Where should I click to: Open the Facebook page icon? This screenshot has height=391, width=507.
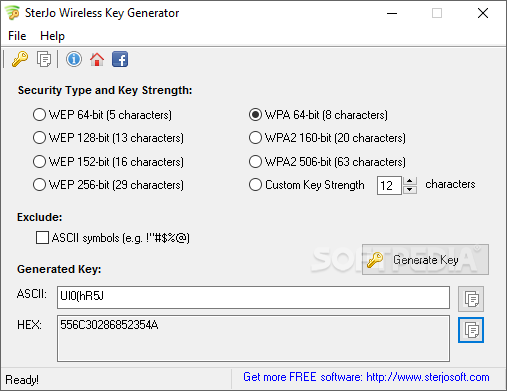pyautogui.click(x=120, y=59)
